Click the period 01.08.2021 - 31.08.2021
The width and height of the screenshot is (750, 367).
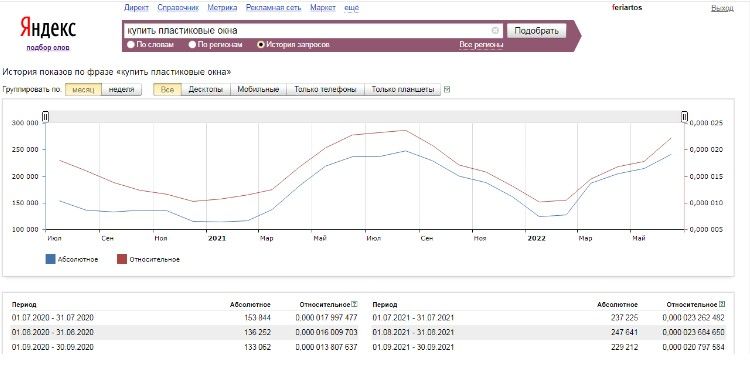point(413,332)
